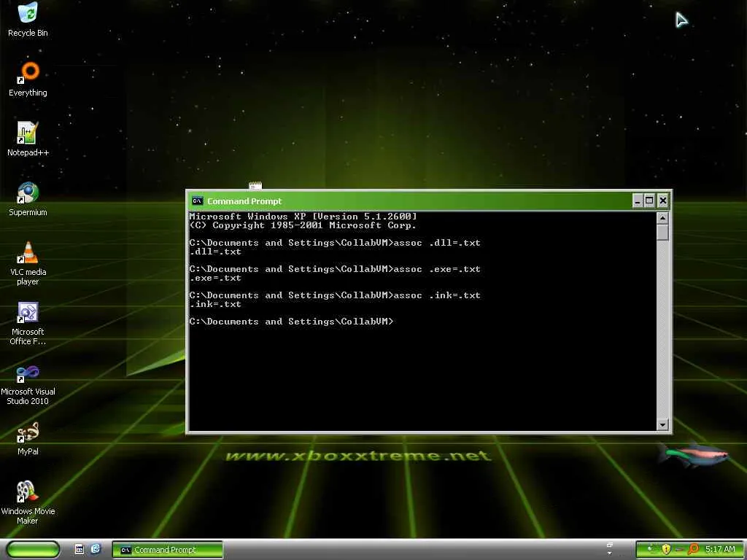Click the tray icon left of Everything

tap(680, 550)
